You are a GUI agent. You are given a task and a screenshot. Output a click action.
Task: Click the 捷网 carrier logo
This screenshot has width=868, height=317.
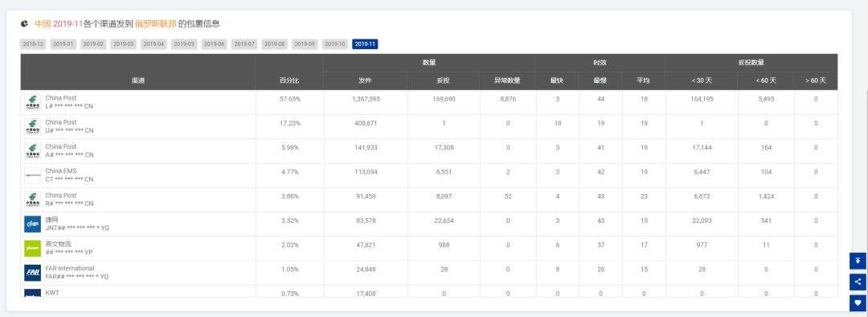pyautogui.click(x=33, y=224)
